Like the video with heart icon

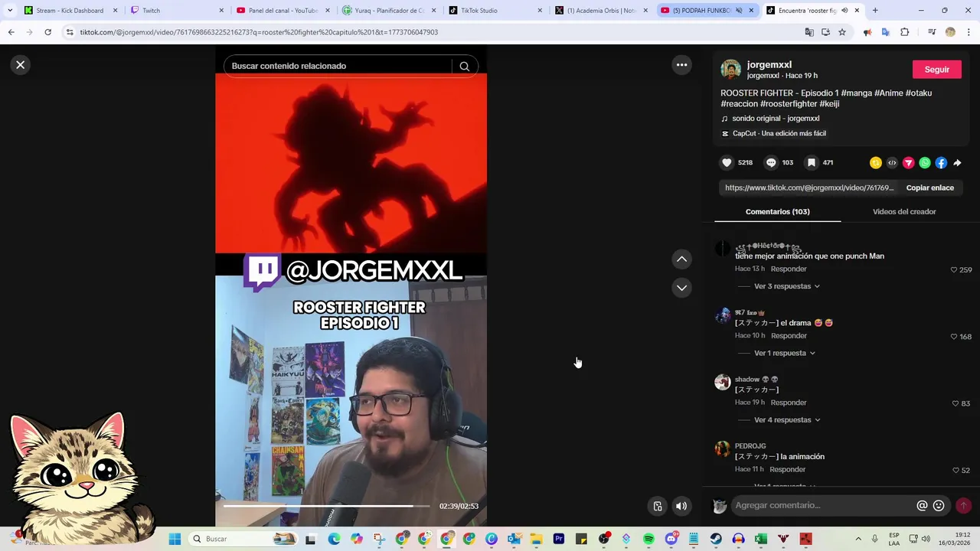click(x=727, y=163)
